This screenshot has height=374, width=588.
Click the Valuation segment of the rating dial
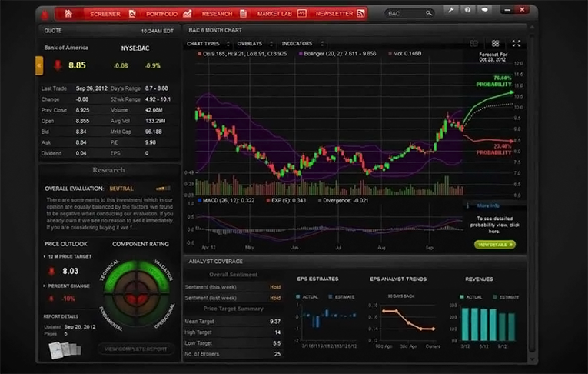pyautogui.click(x=155, y=276)
